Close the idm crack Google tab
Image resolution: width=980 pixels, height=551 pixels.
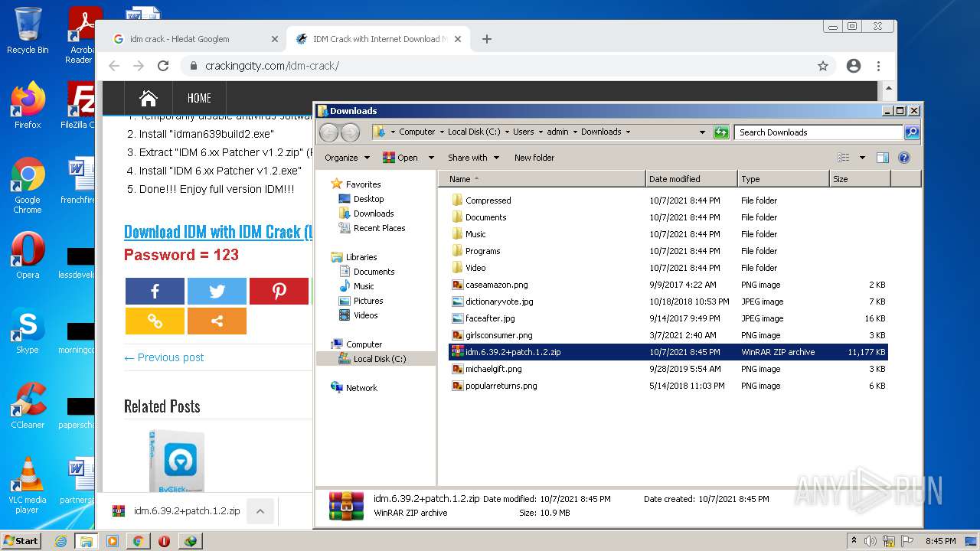coord(275,39)
